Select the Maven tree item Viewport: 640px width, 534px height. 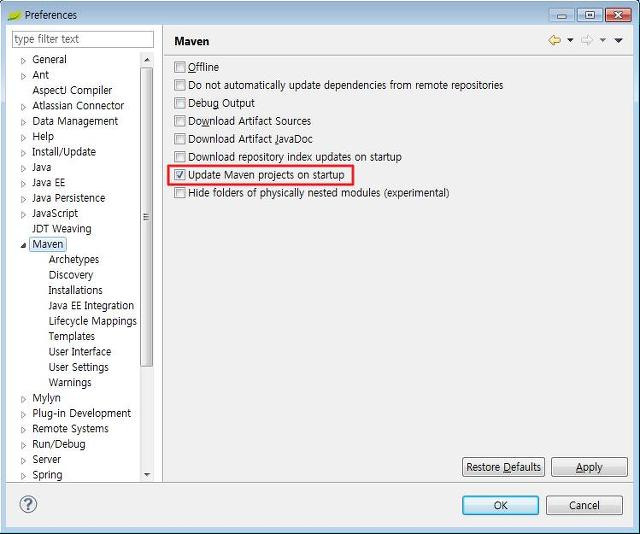click(x=48, y=244)
